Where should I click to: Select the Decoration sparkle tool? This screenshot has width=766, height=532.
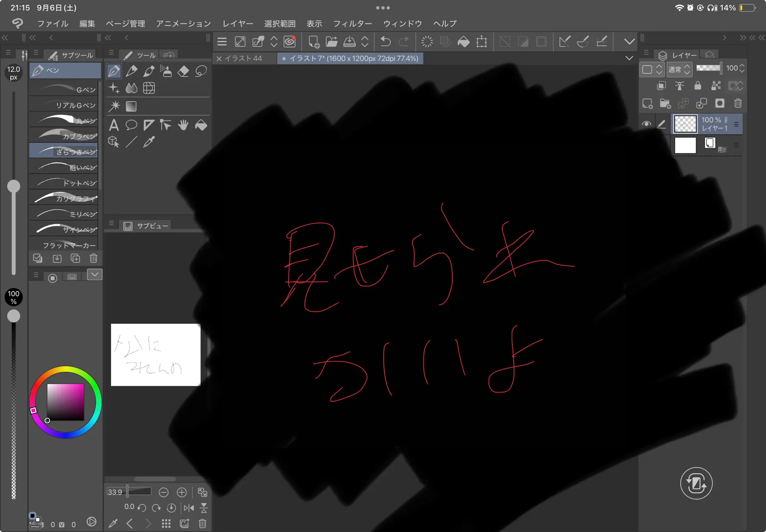[114, 88]
